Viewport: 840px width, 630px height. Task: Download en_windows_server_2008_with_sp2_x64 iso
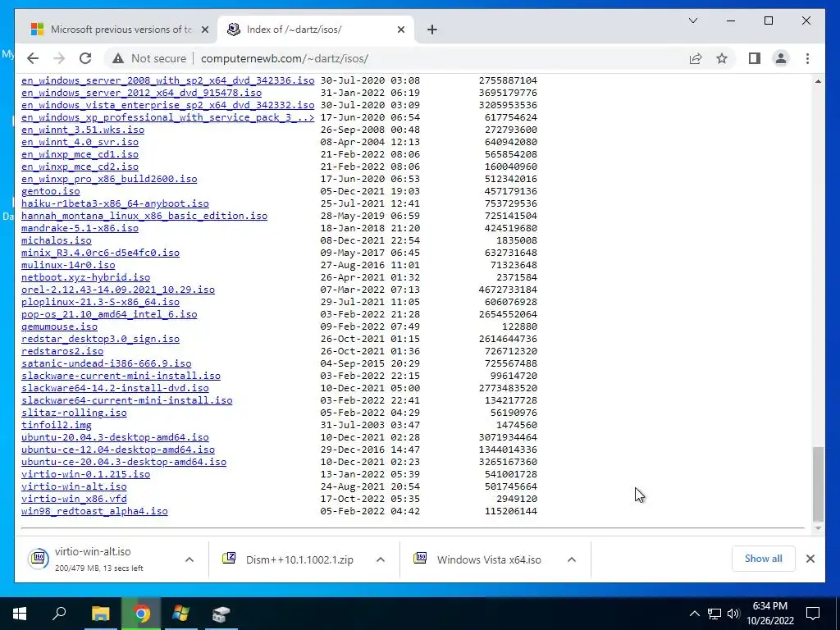tap(167, 80)
